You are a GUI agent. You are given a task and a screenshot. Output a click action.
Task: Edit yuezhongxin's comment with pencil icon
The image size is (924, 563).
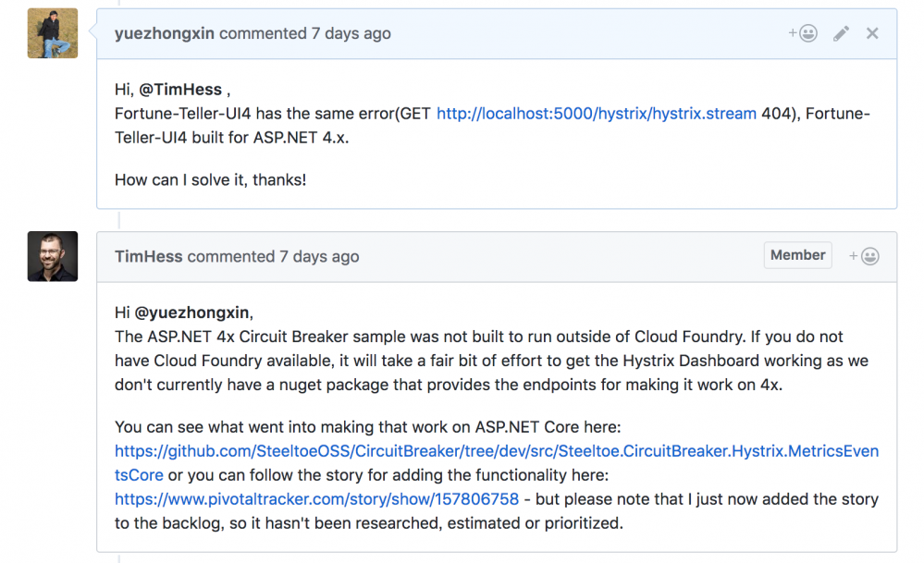click(841, 33)
